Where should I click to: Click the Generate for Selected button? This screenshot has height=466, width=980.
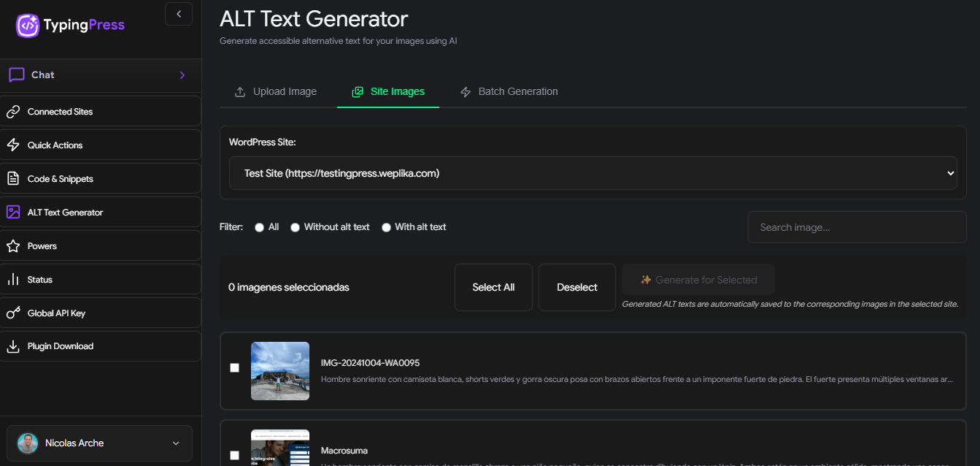(x=698, y=280)
